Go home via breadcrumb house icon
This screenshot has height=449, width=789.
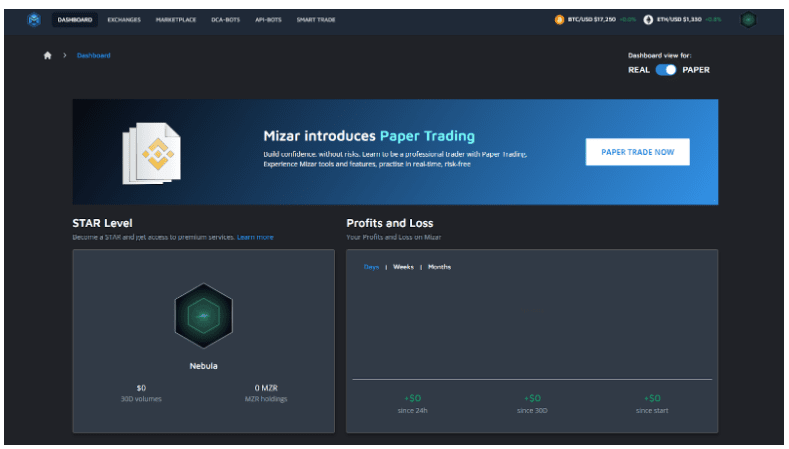(x=47, y=55)
